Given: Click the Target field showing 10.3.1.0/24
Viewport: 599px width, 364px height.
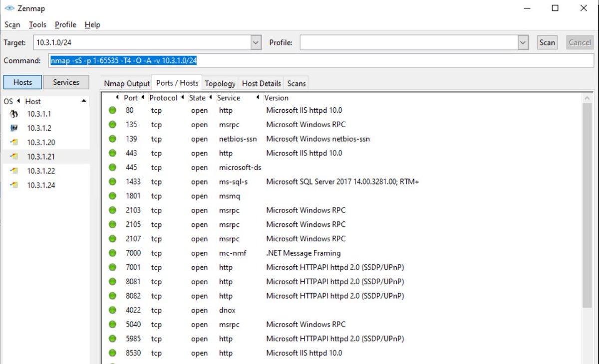Looking at the screenshot, I should (142, 43).
